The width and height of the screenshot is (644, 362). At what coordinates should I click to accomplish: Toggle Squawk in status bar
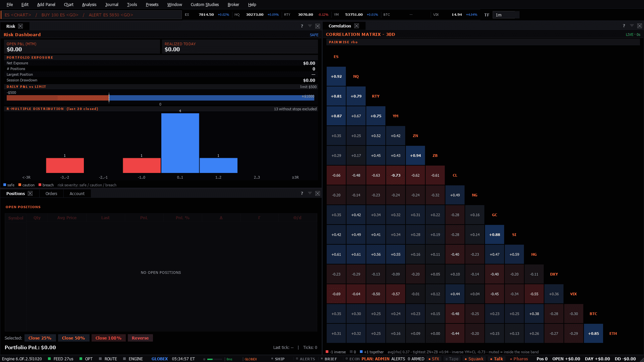coord(474,359)
